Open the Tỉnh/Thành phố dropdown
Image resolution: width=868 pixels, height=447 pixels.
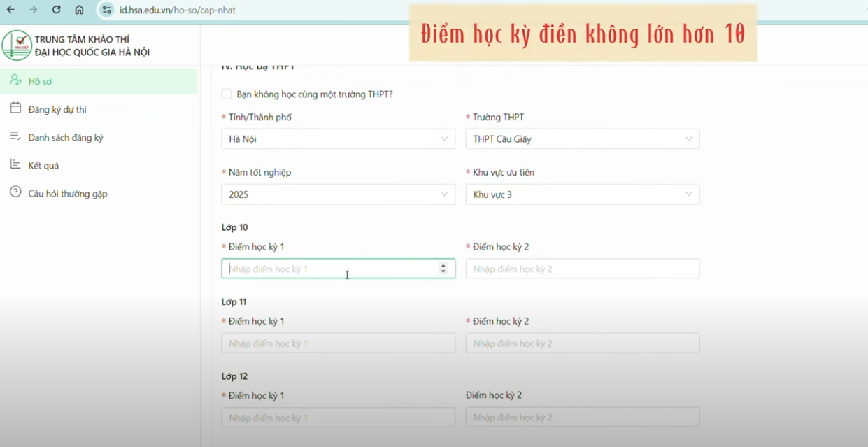point(338,139)
